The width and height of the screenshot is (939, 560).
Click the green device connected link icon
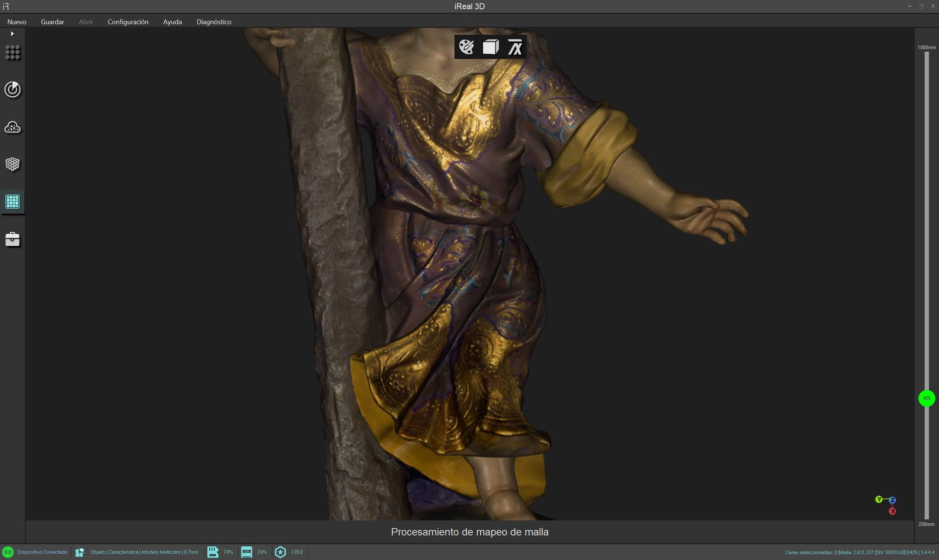[8, 552]
